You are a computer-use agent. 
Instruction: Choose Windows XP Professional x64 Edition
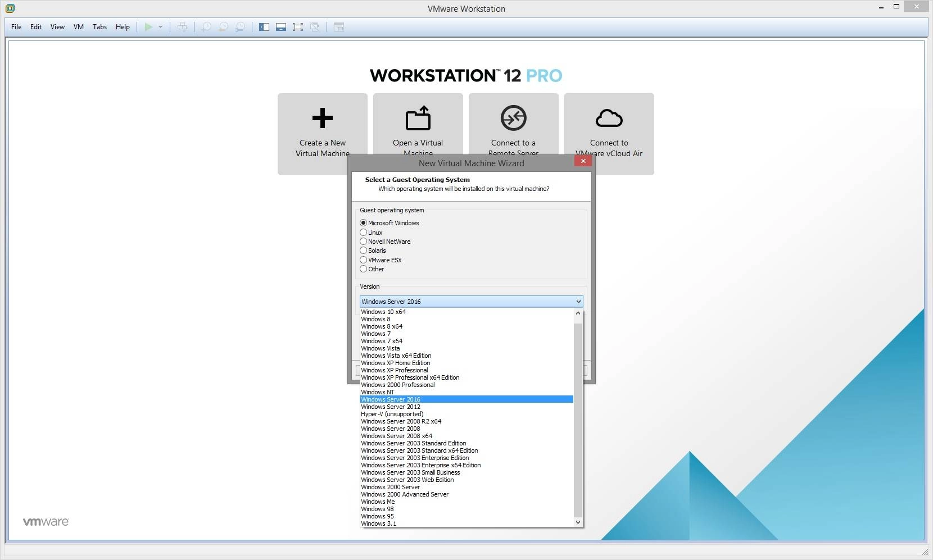[x=466, y=377]
